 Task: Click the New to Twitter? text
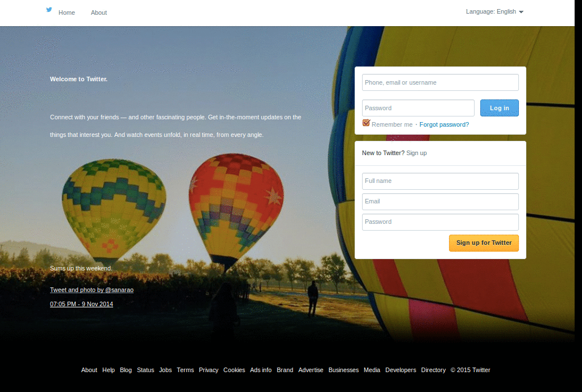tap(383, 153)
